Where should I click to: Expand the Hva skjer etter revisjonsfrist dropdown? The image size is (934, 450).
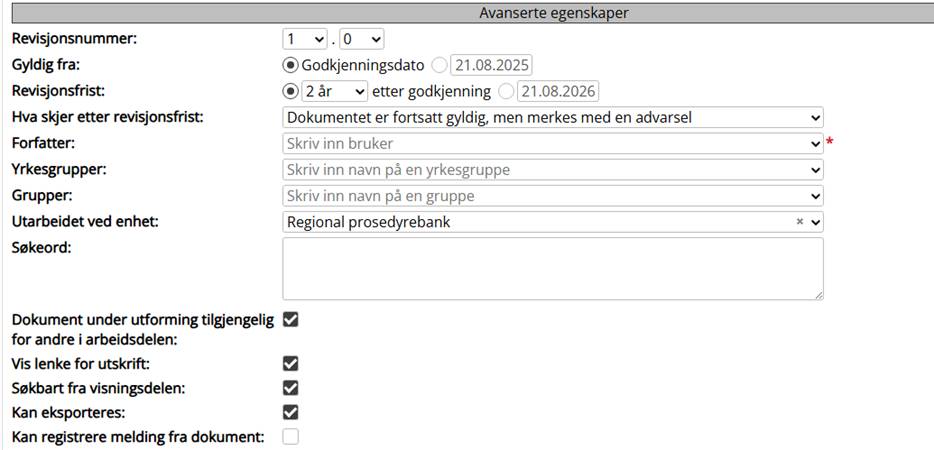[x=552, y=117]
